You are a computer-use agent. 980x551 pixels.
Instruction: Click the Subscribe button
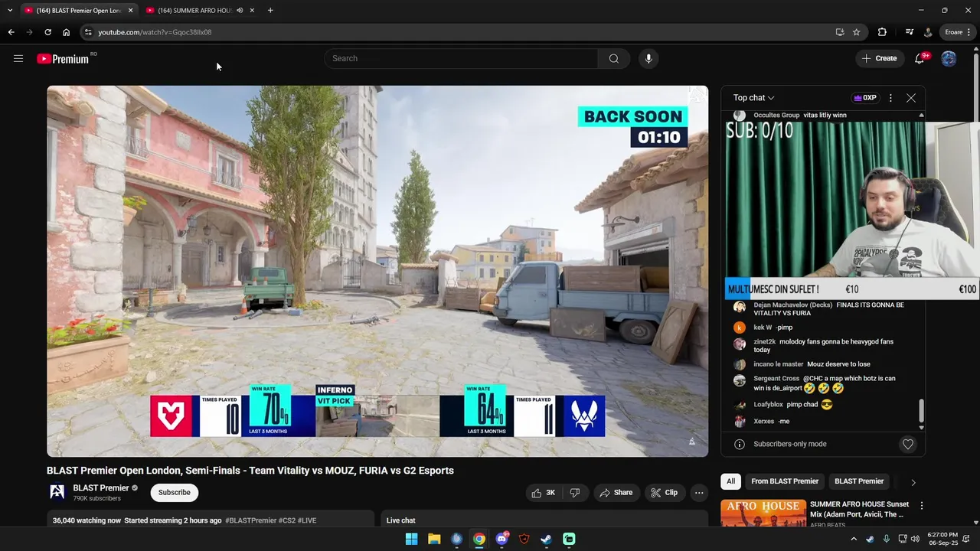pos(175,493)
